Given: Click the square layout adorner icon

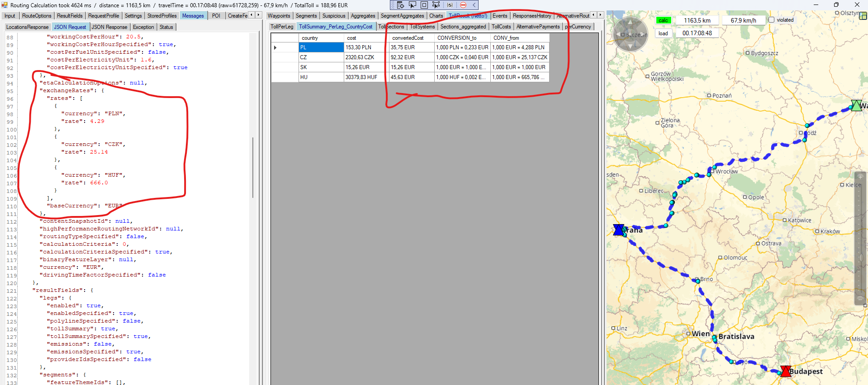Looking at the screenshot, I should (424, 5).
